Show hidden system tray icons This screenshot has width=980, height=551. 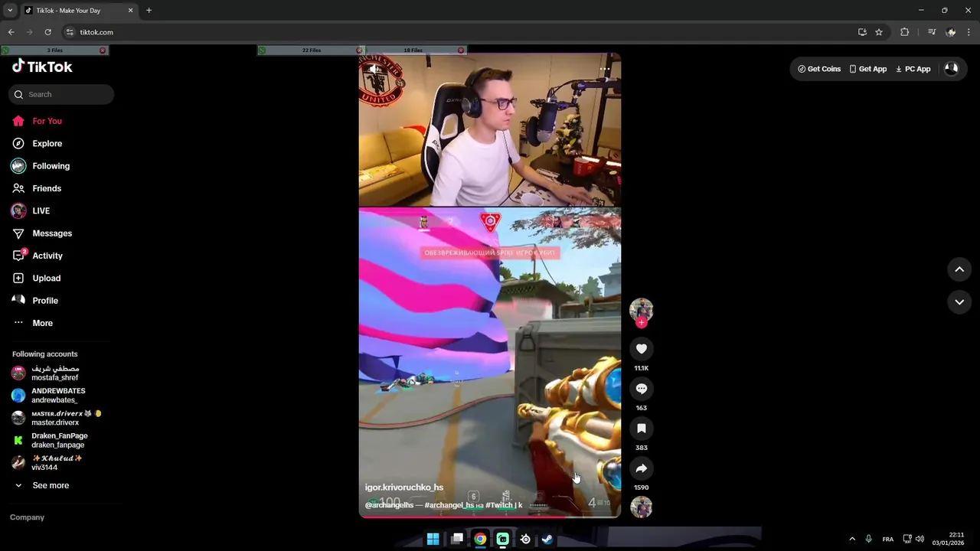click(852, 539)
